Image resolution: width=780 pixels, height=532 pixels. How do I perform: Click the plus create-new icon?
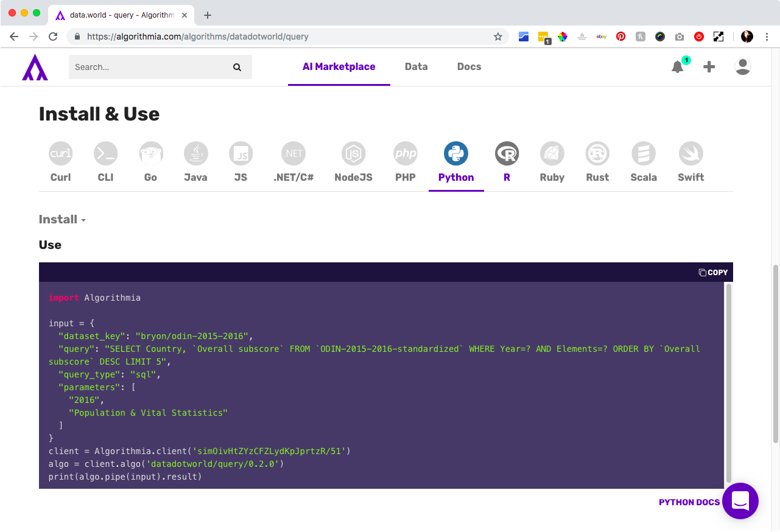click(x=709, y=67)
